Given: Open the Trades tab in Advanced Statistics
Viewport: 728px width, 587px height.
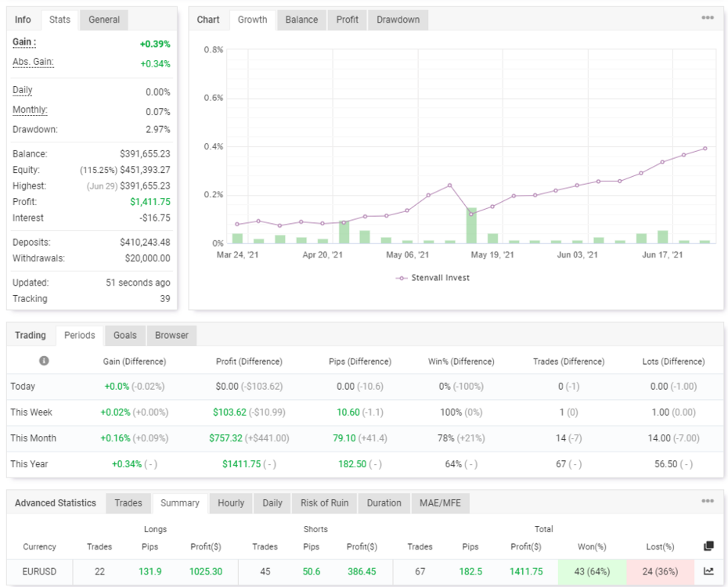Looking at the screenshot, I should coord(128,503).
